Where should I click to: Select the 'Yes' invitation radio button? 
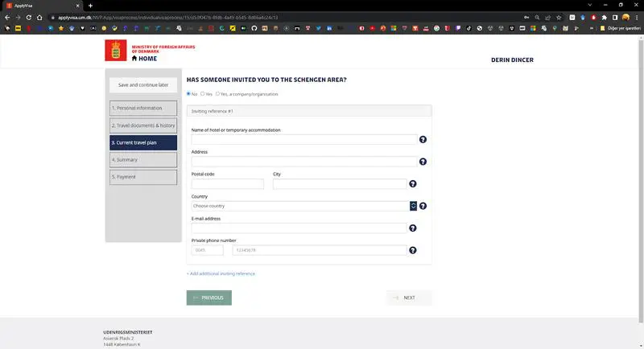[x=203, y=94]
